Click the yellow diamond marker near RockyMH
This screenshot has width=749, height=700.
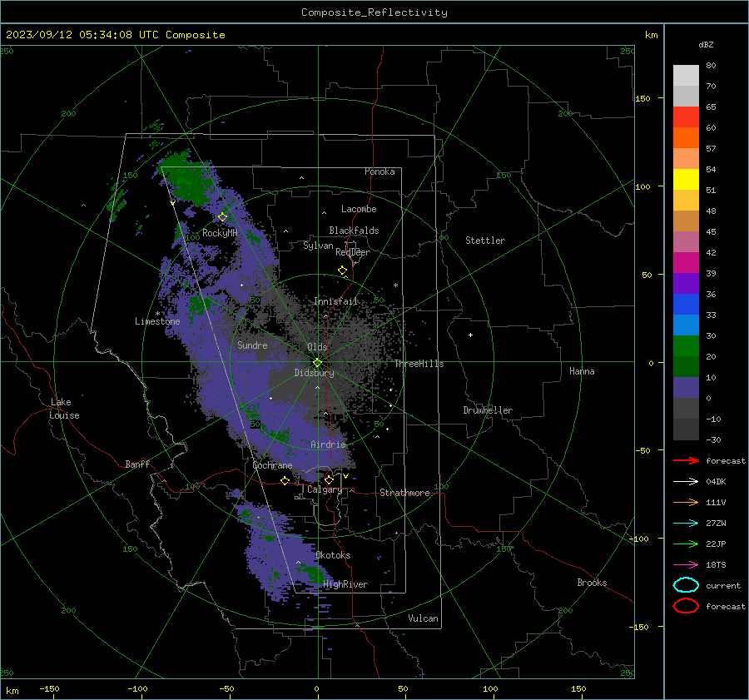click(222, 217)
